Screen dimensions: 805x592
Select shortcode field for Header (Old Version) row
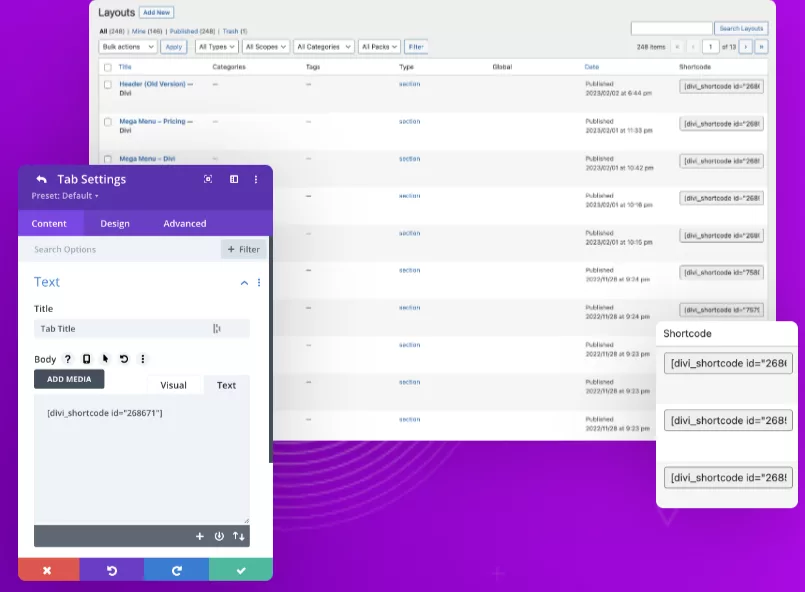(721, 86)
